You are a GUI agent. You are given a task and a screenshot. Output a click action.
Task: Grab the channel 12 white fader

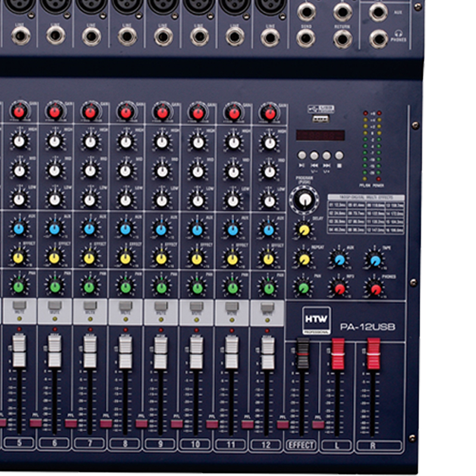click(x=268, y=353)
